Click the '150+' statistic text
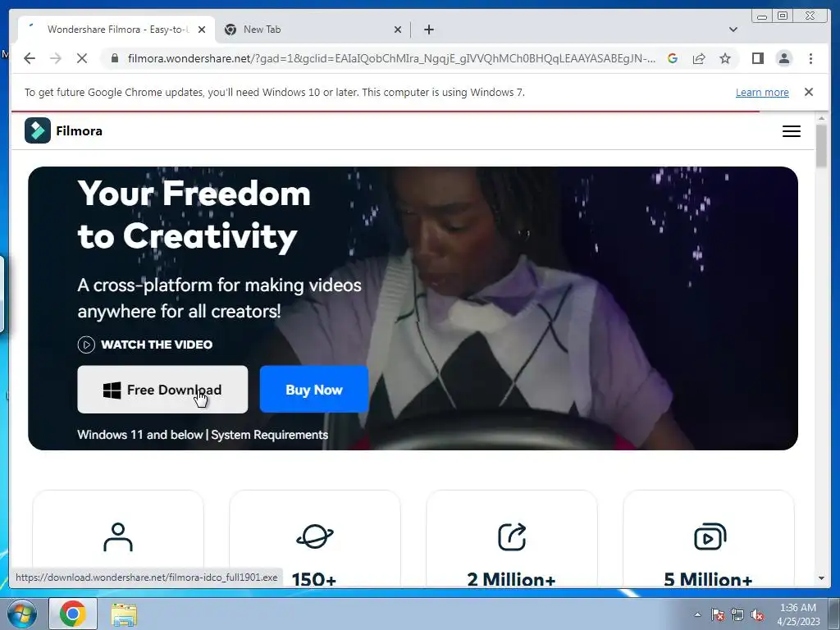Viewport: 840px width, 630px height. click(314, 579)
